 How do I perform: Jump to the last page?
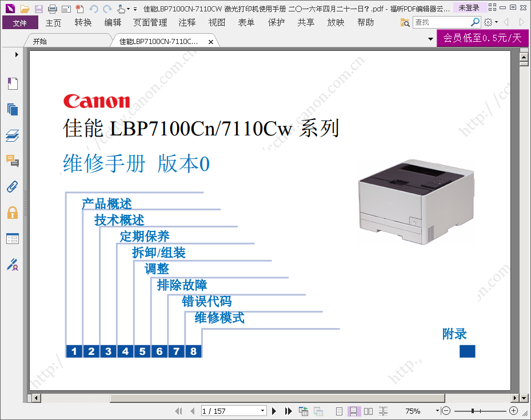pyautogui.click(x=289, y=411)
